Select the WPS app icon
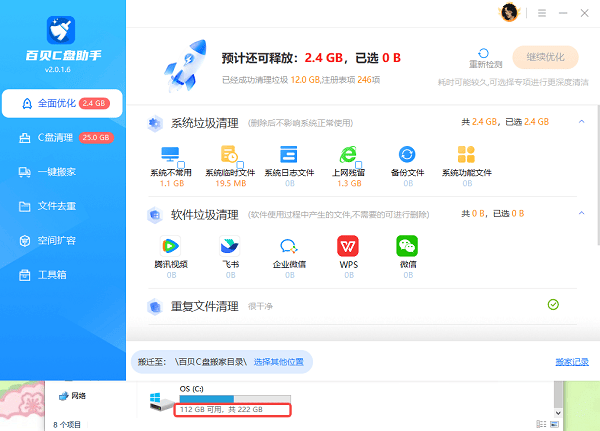 [348, 245]
